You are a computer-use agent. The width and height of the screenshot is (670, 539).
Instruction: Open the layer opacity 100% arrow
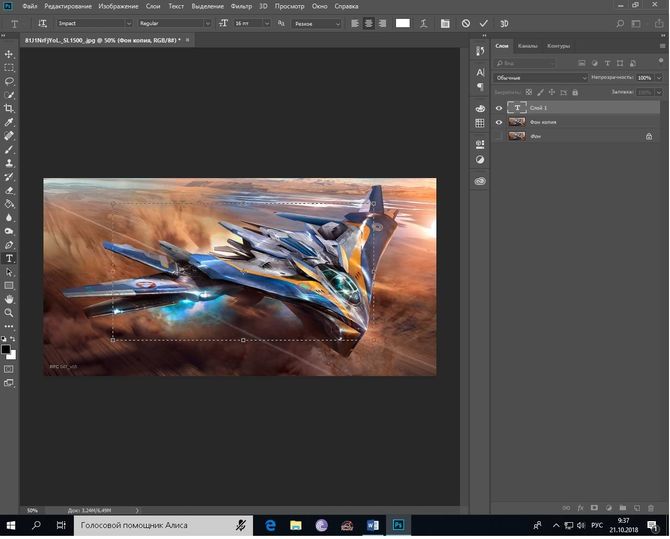[659, 78]
